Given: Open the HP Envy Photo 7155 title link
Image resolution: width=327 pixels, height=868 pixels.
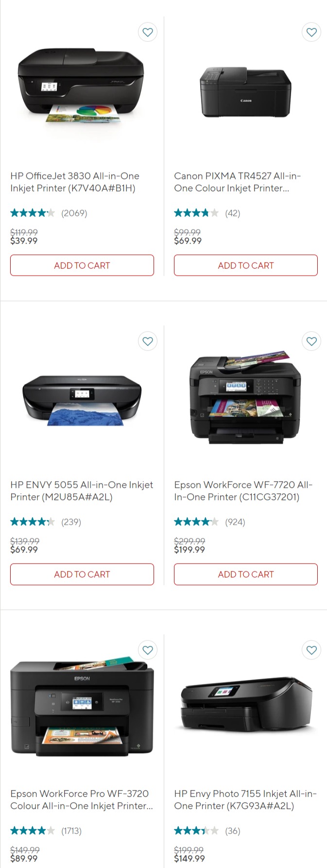Looking at the screenshot, I should coord(245,799).
